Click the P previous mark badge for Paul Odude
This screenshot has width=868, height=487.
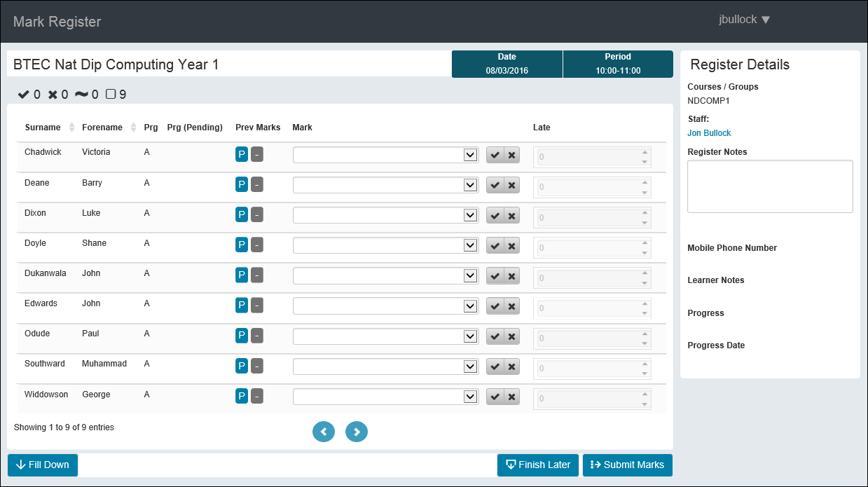pyautogui.click(x=242, y=336)
